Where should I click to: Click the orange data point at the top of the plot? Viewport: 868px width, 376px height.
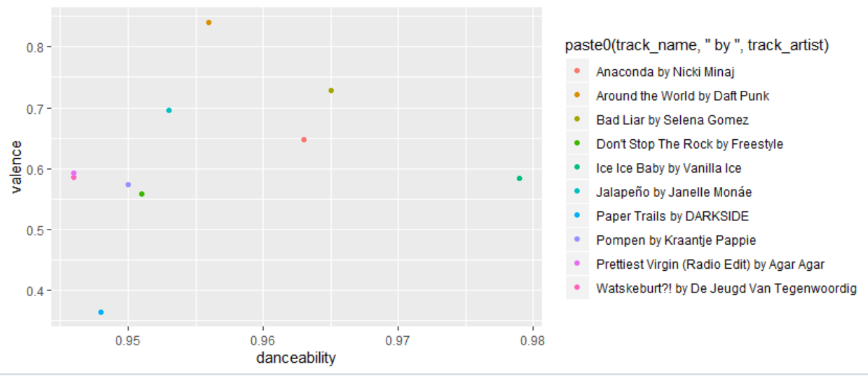point(209,22)
